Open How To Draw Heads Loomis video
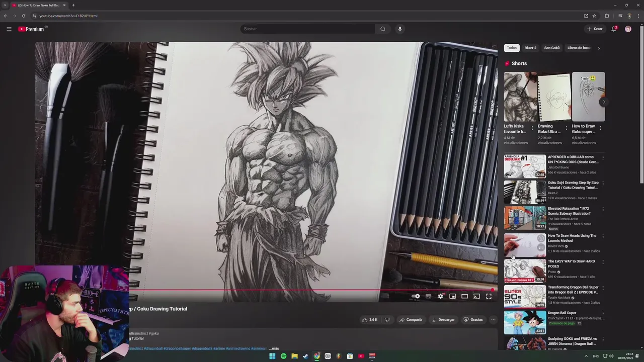This screenshot has height=362, width=644. tap(572, 238)
